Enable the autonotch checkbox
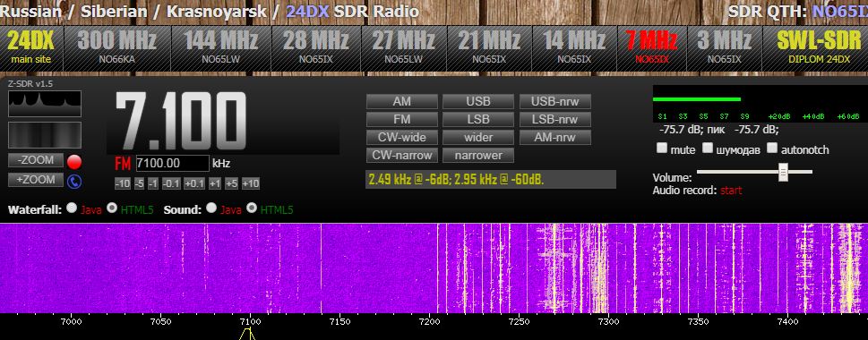This screenshot has width=868, height=340. point(771,149)
